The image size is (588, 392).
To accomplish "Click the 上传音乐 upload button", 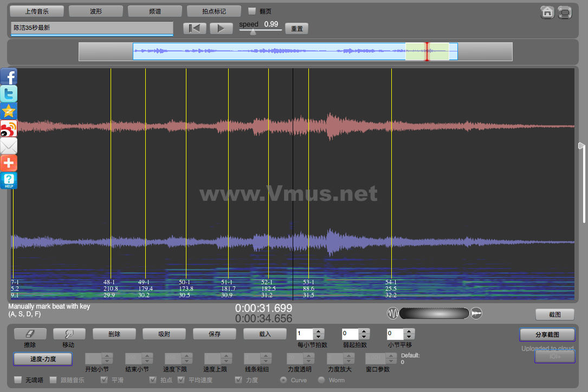I will 37,11.
